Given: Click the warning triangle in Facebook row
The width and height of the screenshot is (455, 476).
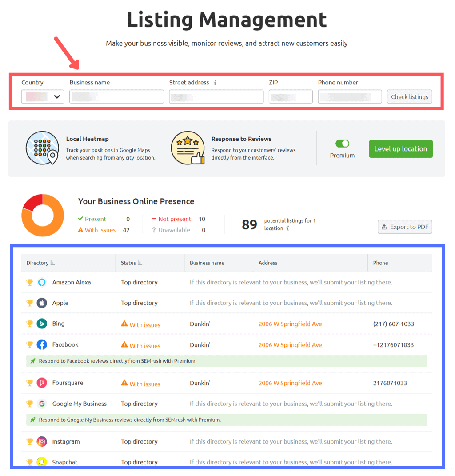Looking at the screenshot, I should (124, 344).
